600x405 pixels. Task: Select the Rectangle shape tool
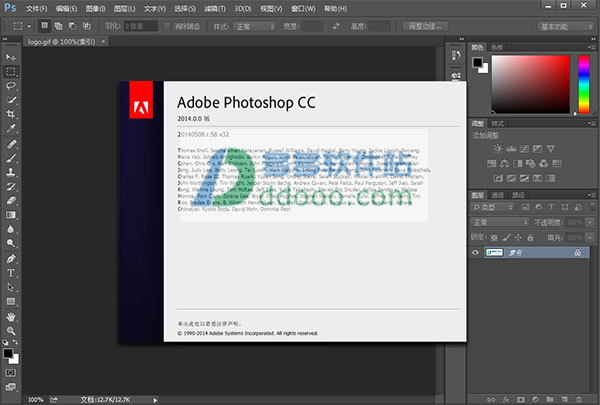pos(11,302)
